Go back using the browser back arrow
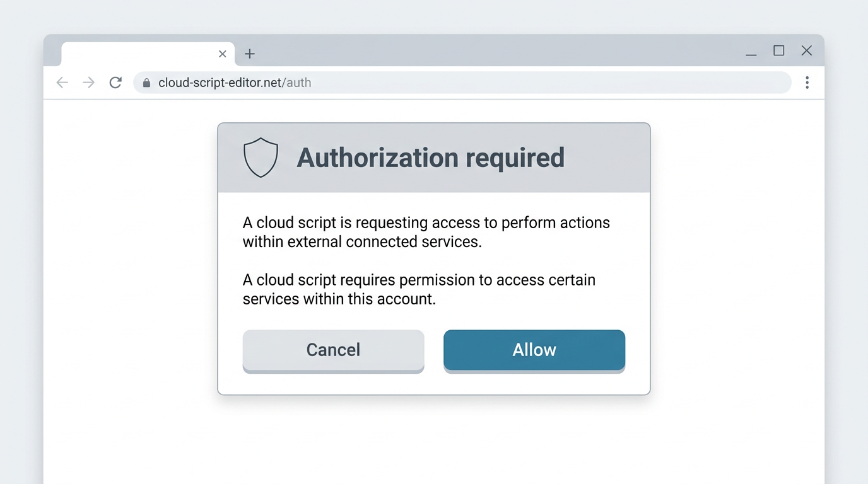This screenshot has height=484, width=868. pyautogui.click(x=62, y=83)
